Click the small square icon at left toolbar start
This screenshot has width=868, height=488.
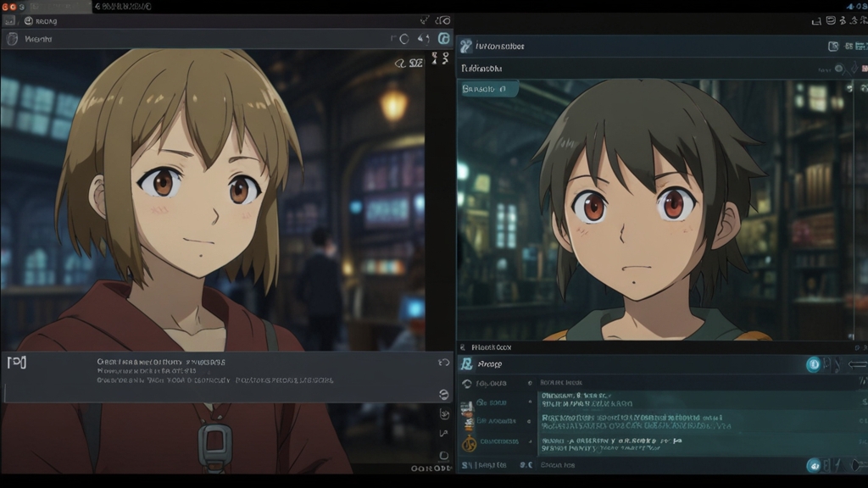(x=8, y=21)
